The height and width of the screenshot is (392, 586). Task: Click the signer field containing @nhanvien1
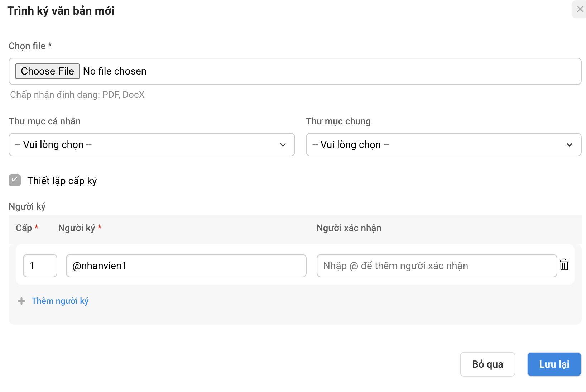[186, 266]
